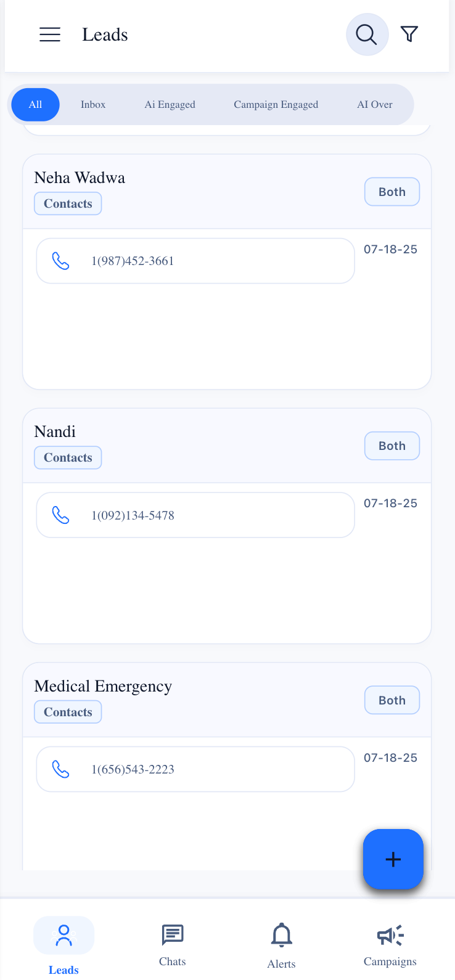This screenshot has width=455, height=980.
Task: Select the All filter tab
Action: (x=36, y=105)
